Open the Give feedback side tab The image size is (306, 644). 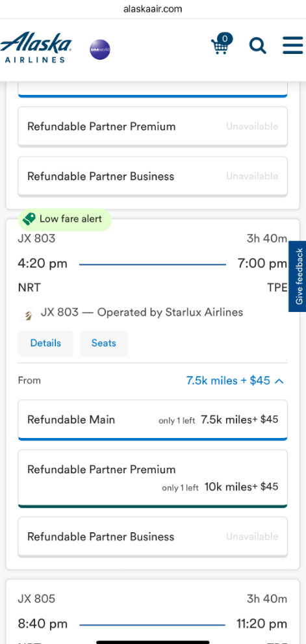pos(298,276)
